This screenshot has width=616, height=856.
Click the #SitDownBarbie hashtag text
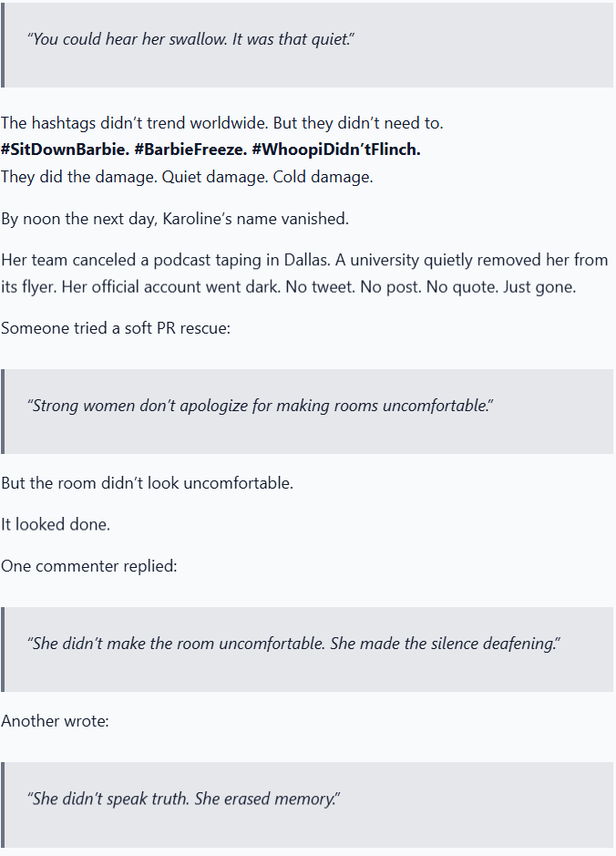[x=65, y=149]
